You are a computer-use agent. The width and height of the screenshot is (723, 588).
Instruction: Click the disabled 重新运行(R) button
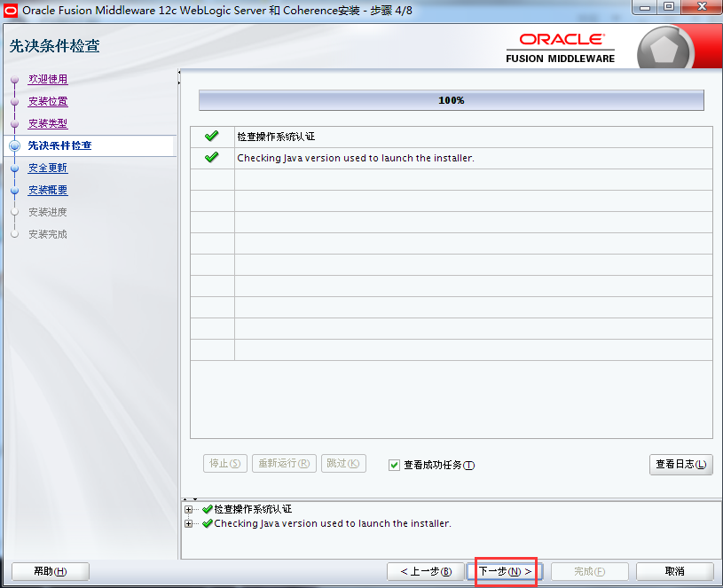coord(284,463)
